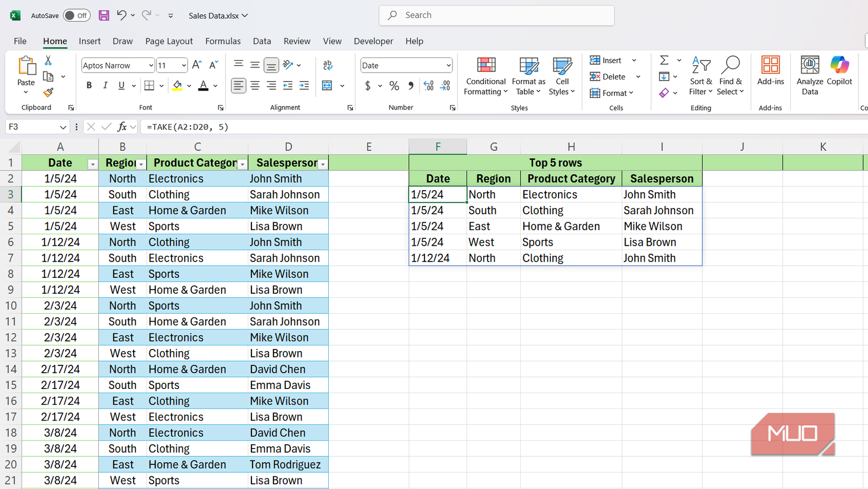This screenshot has height=489, width=868.
Task: Decrease font size with smaller A icon
Action: click(x=213, y=65)
